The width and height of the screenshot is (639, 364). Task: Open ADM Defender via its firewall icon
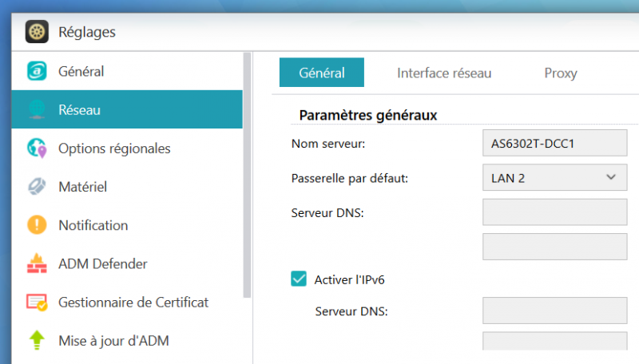coord(37,263)
